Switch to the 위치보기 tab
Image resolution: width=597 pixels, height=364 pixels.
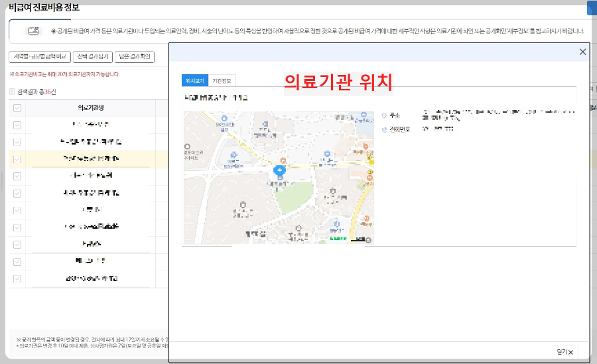pos(195,80)
